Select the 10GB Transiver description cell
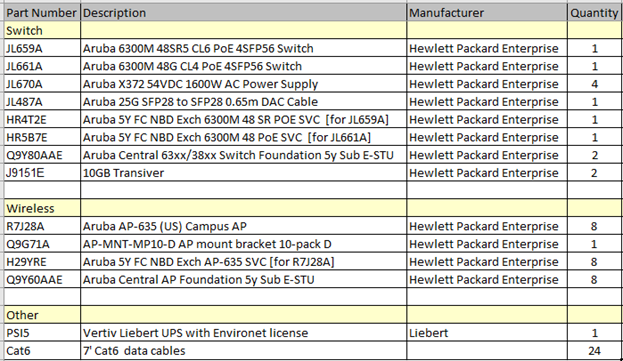This screenshot has width=623, height=361. 244,172
